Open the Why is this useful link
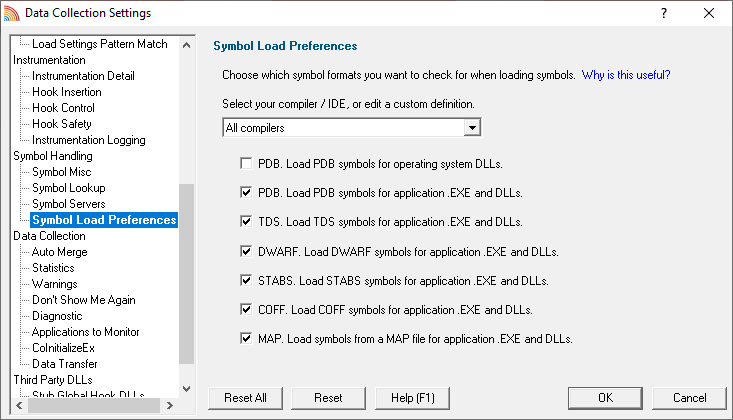Image resolution: width=733 pixels, height=420 pixels. pyautogui.click(x=626, y=75)
